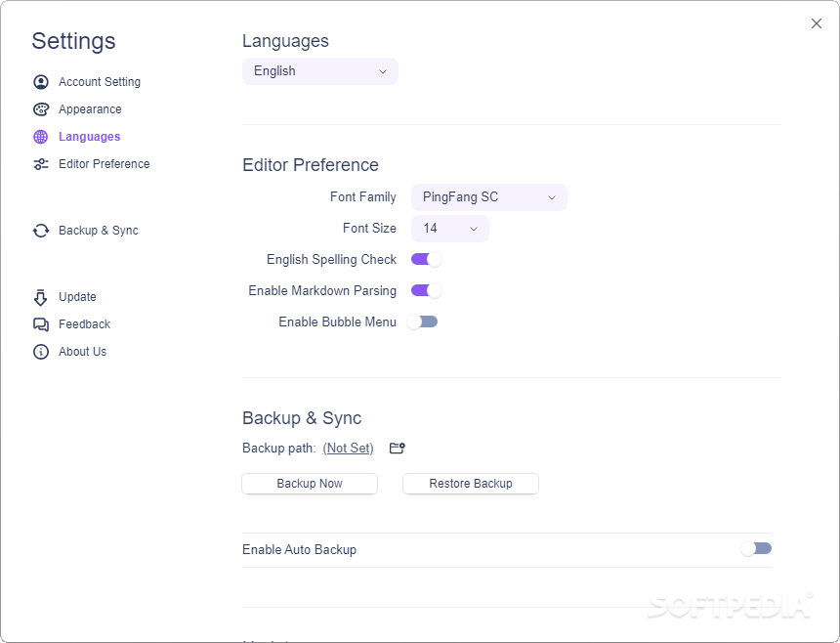
Task: Click the Settings title text
Action: pos(73,41)
